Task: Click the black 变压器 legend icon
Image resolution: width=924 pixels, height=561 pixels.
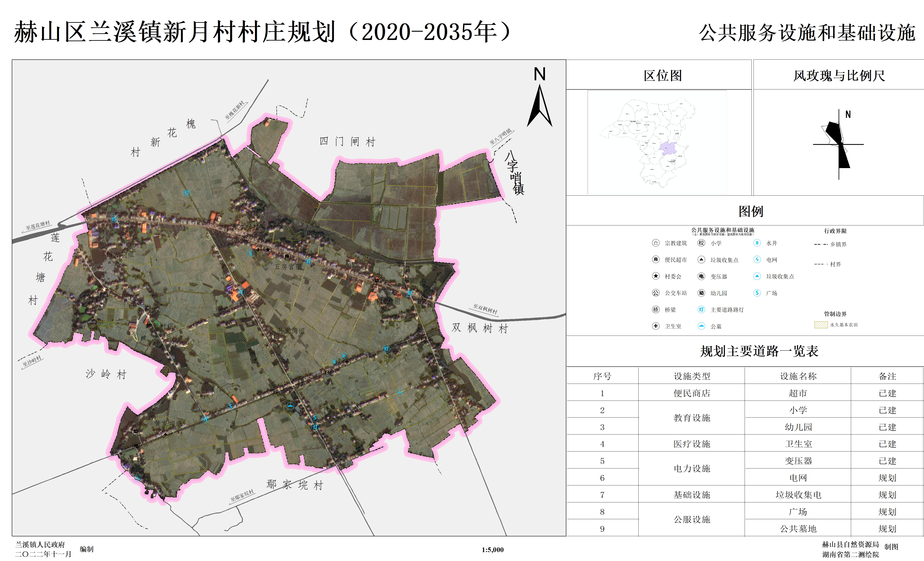Action: 701,276
